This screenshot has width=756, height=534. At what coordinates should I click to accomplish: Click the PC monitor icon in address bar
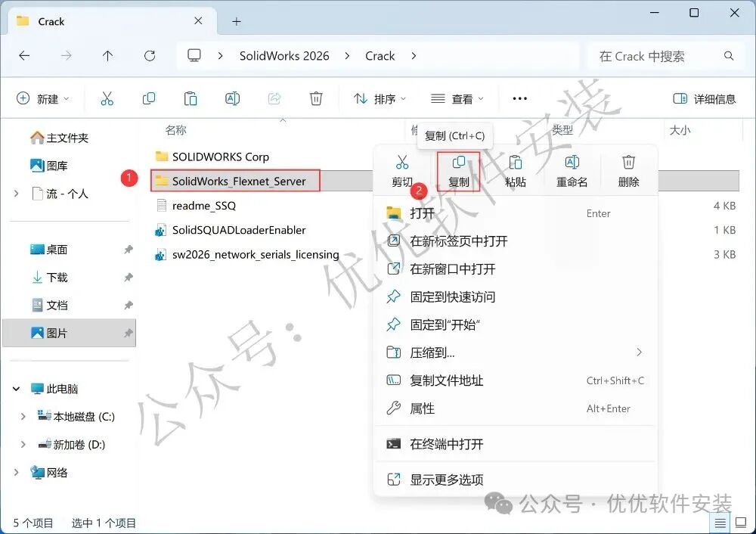194,56
